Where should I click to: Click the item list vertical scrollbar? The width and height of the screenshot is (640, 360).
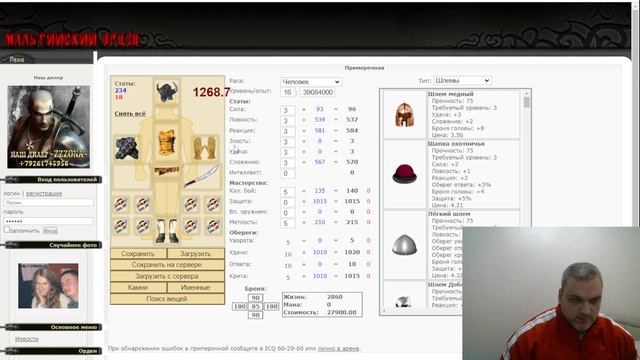(x=527, y=159)
